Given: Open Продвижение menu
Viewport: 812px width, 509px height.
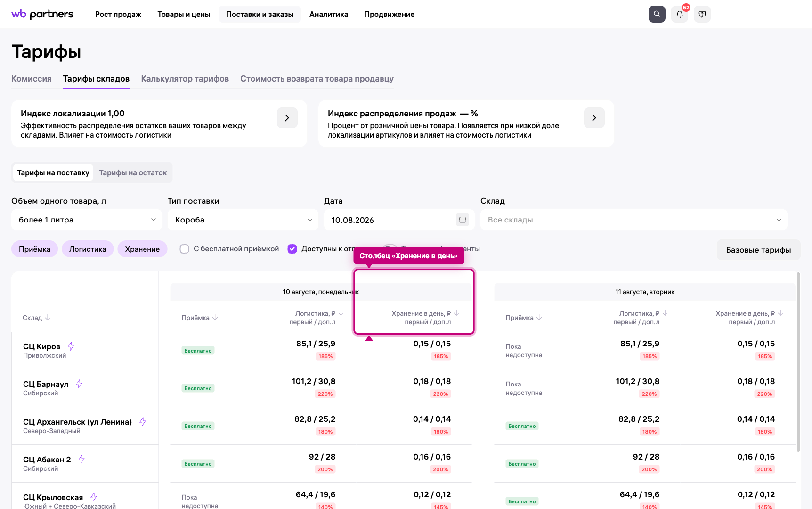Looking at the screenshot, I should click(x=390, y=14).
